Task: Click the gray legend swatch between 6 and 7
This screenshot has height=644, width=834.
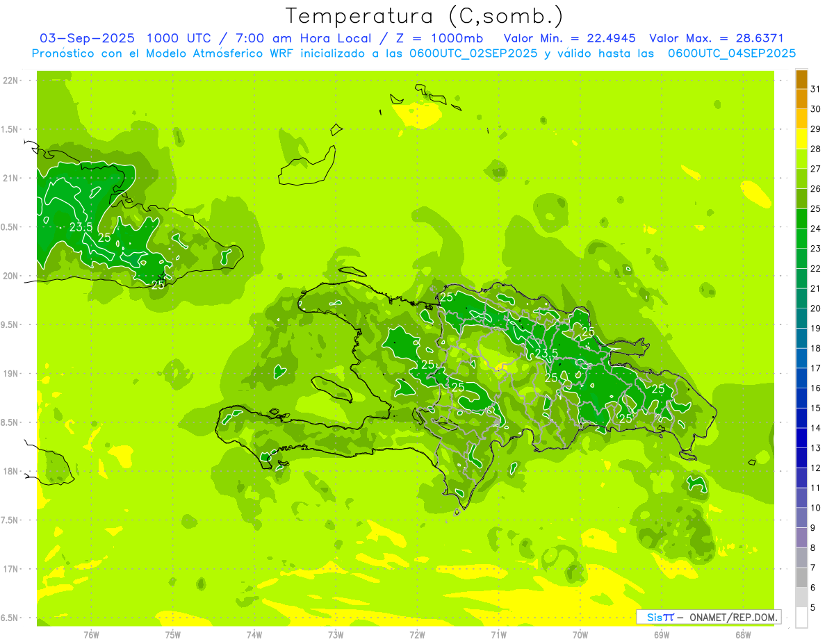Action: pos(801,578)
